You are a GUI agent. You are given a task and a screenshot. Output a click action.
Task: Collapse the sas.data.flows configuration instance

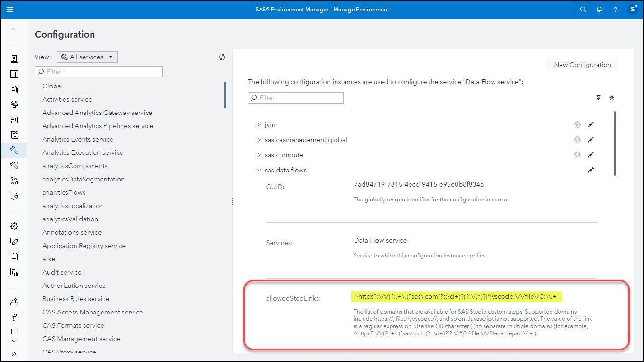pos(259,170)
